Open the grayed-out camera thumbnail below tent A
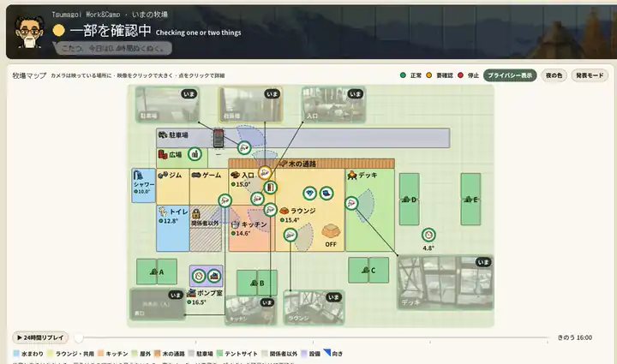This screenshot has height=364, width=617. [158, 304]
